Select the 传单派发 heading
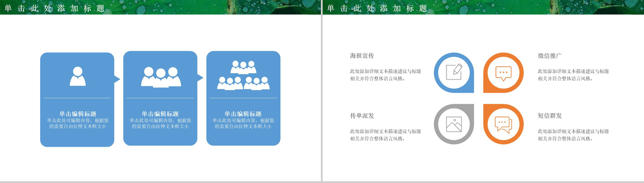 tap(362, 116)
